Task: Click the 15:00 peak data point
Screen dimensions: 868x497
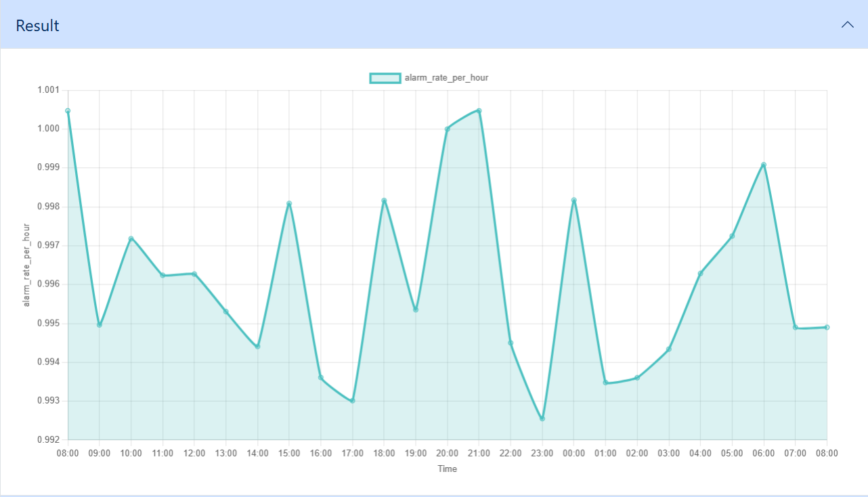Action: point(289,203)
